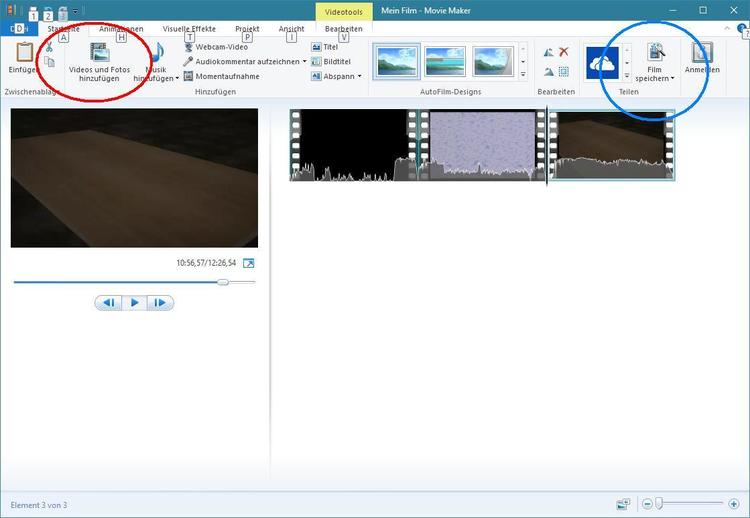Open Quick Access Toolbar customize dropdown
Image resolution: width=750 pixels, height=518 pixels.
coord(75,11)
